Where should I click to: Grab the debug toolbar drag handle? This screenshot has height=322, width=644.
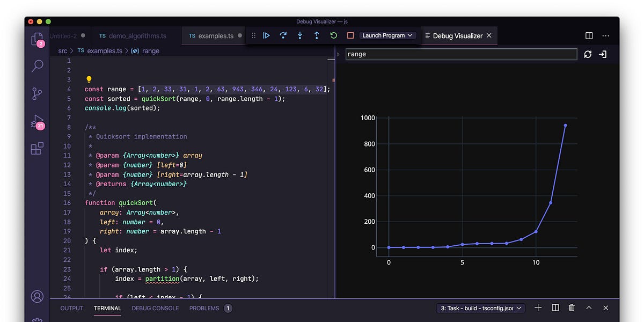click(x=254, y=35)
